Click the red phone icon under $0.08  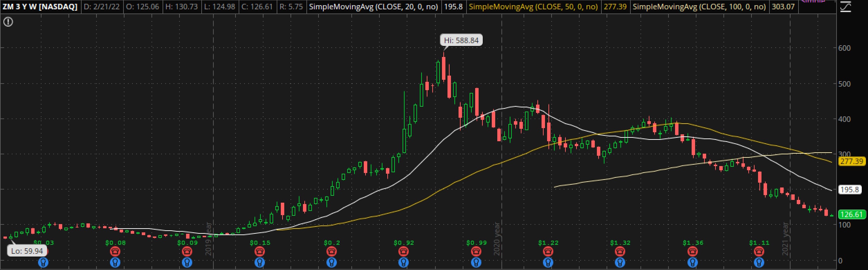pyautogui.click(x=115, y=251)
